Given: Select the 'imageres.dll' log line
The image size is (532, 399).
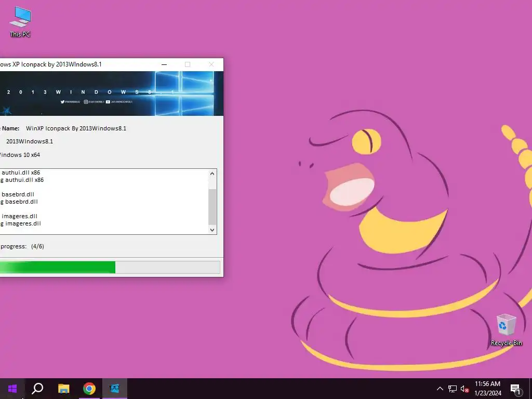Looking at the screenshot, I should click(x=19, y=216).
